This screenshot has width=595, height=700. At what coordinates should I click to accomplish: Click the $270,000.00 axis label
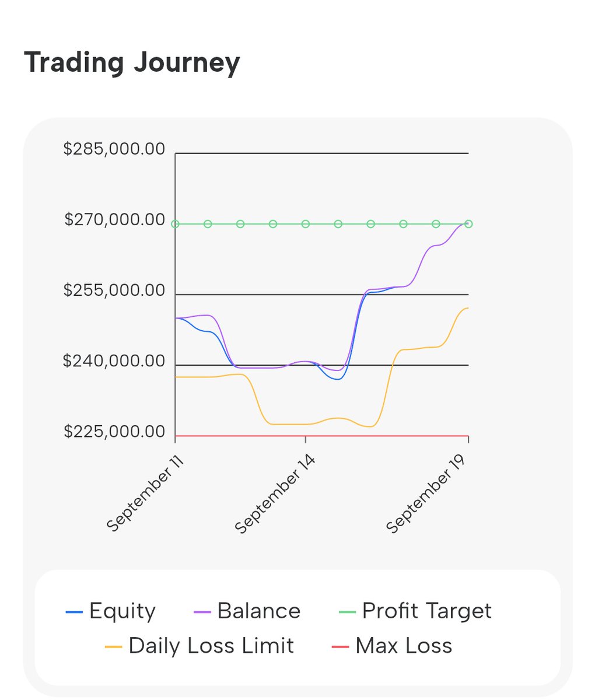115,220
